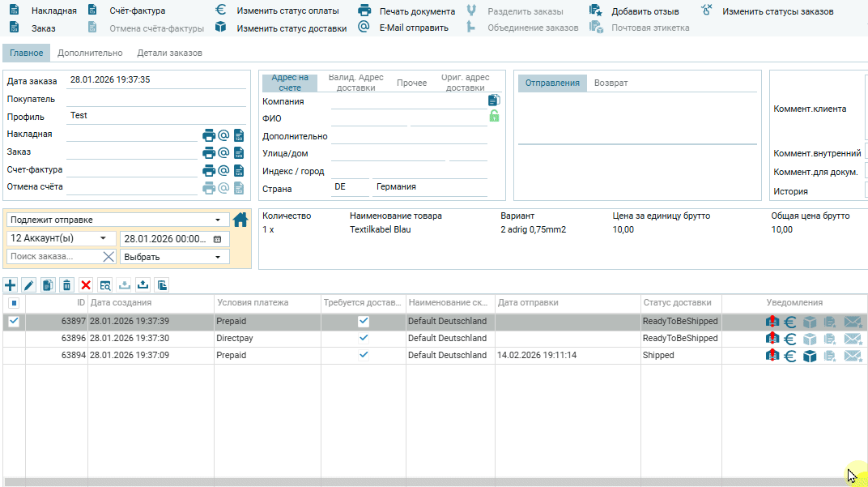This screenshot has width=868, height=487.
Task: Click the trash bin delete icon
Action: (x=67, y=285)
